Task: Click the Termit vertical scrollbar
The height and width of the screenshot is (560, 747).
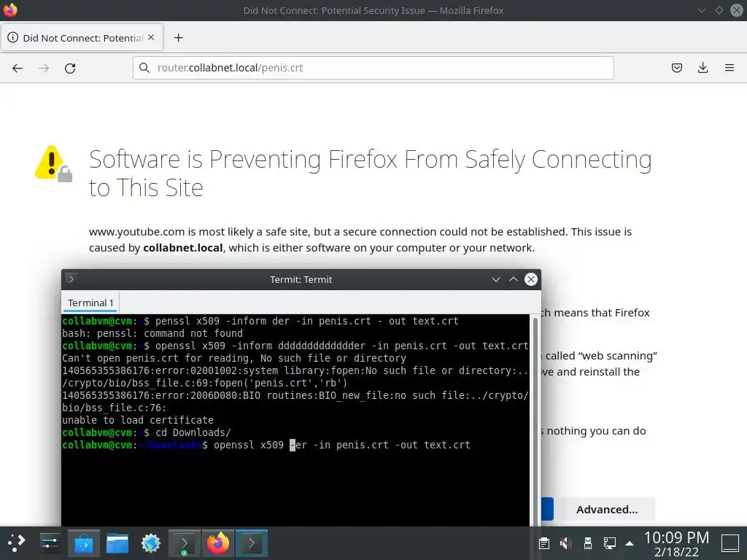Action: click(535, 421)
